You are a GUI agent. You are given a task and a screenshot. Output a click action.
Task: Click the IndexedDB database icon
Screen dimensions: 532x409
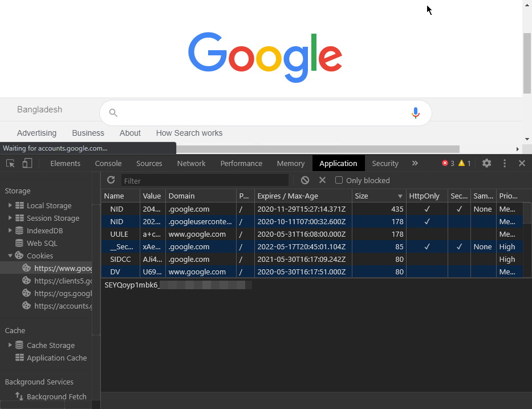click(19, 230)
